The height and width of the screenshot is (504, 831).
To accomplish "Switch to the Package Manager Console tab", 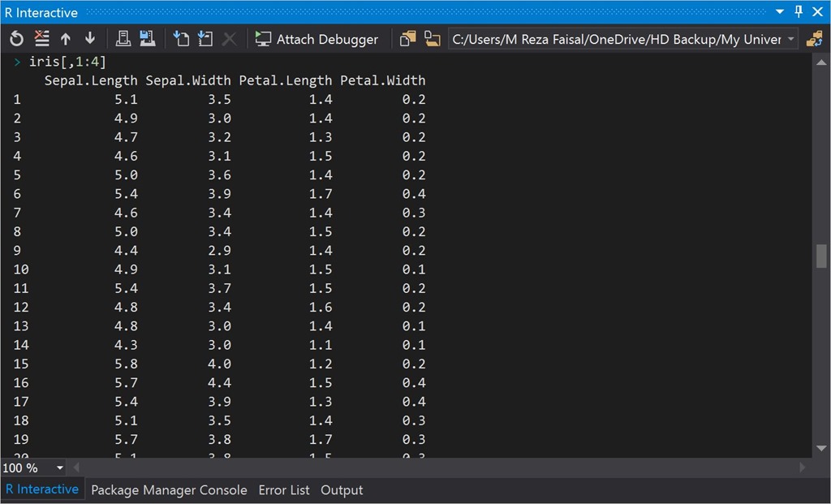I will point(169,490).
